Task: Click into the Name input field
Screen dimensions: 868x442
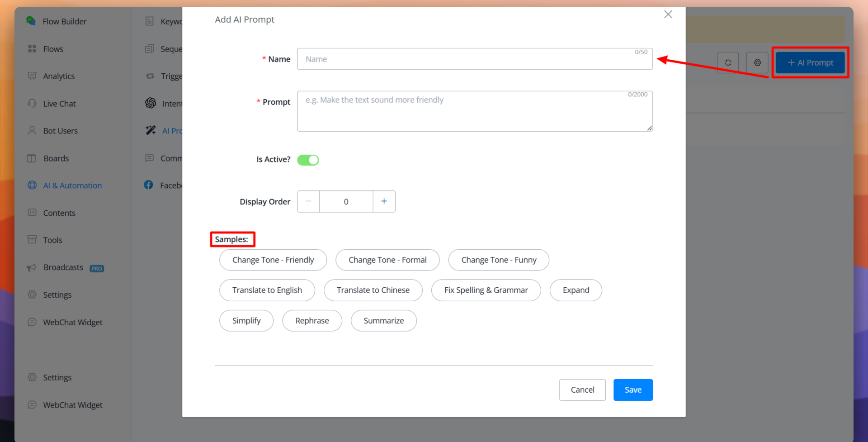Action: click(x=475, y=59)
